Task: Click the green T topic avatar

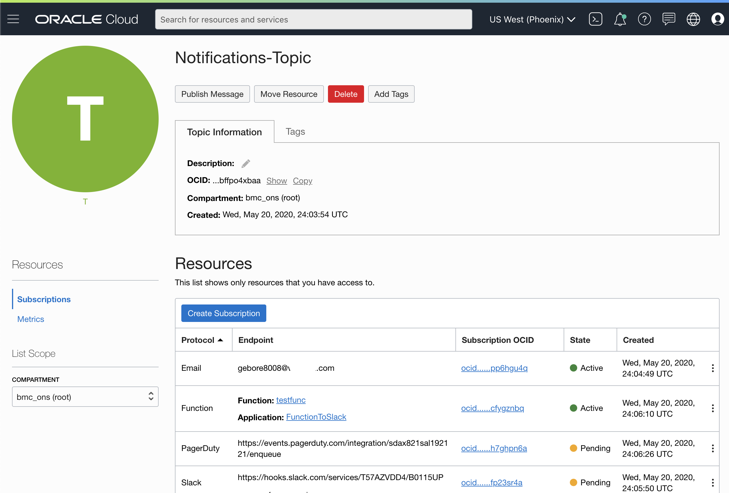Action: pyautogui.click(x=85, y=119)
